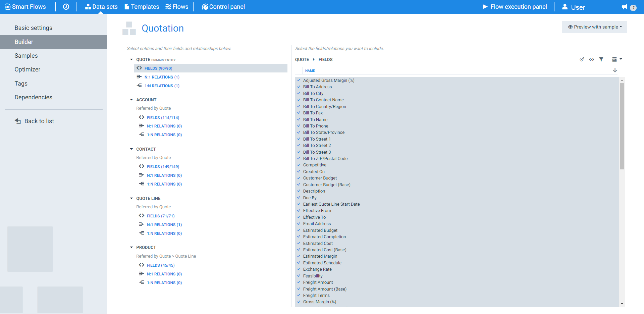Filter the Quote fields list
644x314 pixels.
[x=601, y=59]
